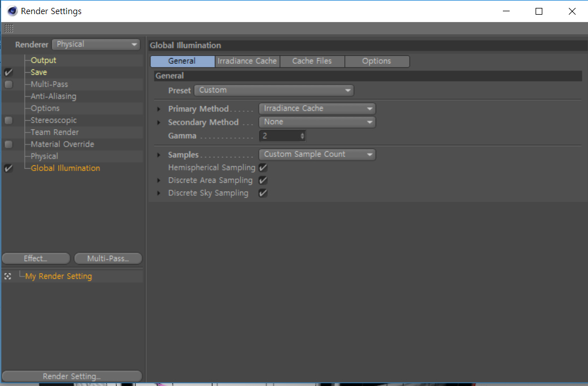Click the Effect... button

click(36, 258)
